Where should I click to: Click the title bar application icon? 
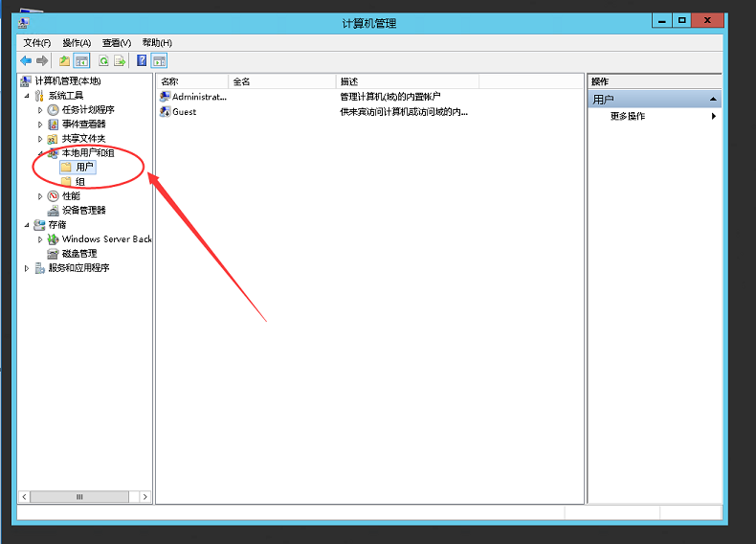tap(23, 23)
